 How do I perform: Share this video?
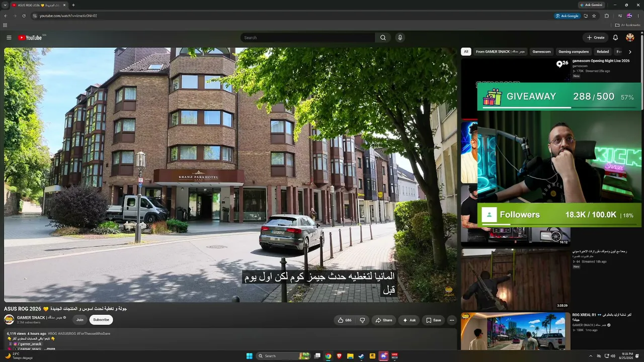coord(384,320)
